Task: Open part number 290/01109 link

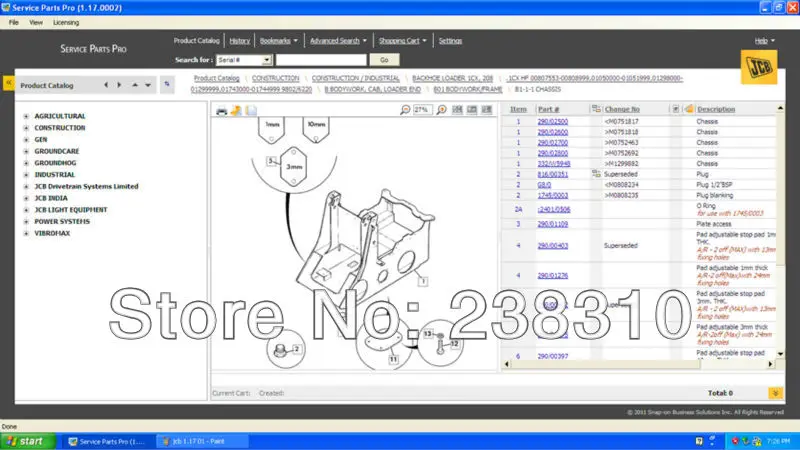Action: pyautogui.click(x=553, y=224)
